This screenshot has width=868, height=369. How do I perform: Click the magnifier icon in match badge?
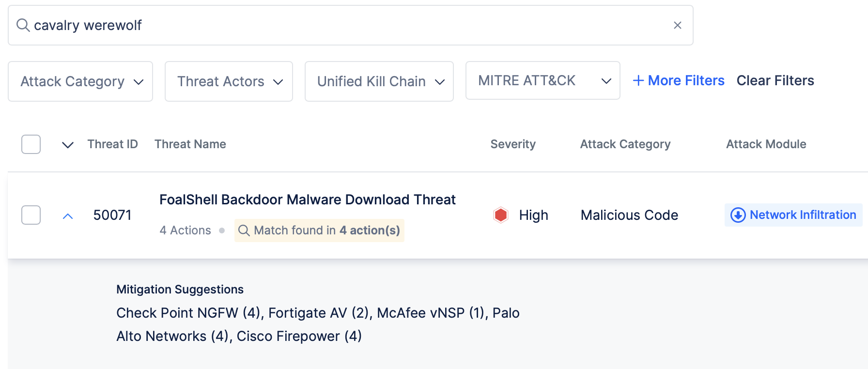pyautogui.click(x=244, y=231)
